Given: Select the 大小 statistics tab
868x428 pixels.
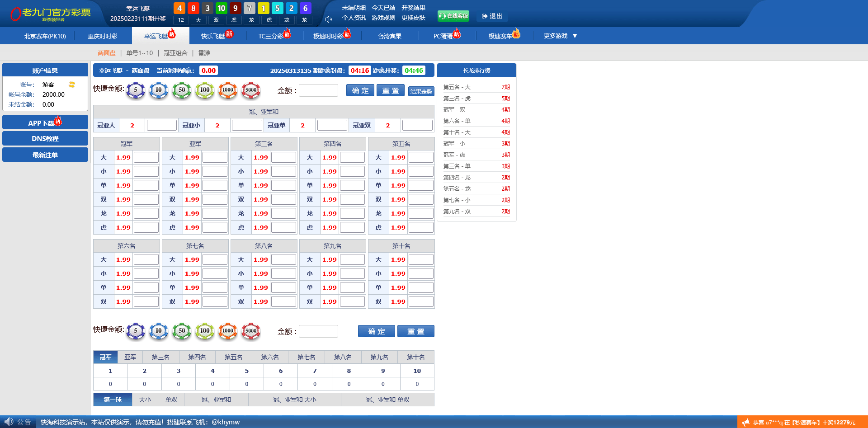Looking at the screenshot, I should 145,400.
